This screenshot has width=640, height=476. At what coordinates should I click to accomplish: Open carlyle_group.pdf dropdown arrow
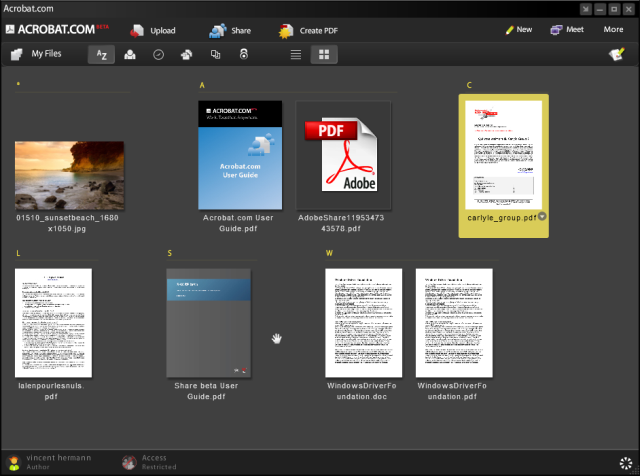[x=542, y=216]
